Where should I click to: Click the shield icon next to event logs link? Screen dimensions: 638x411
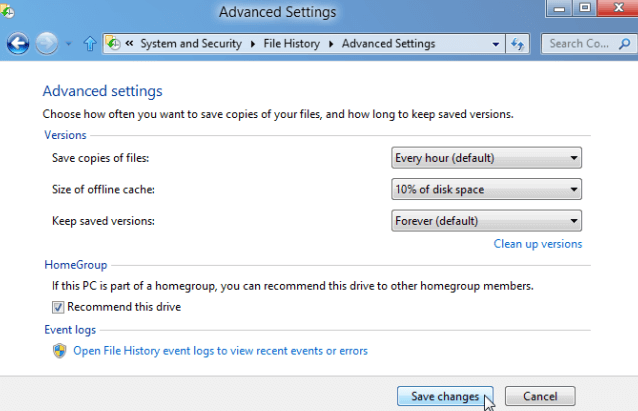coord(59,350)
